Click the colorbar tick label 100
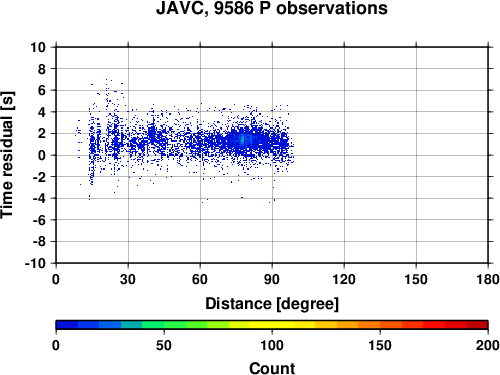500x375 pixels. [272, 345]
